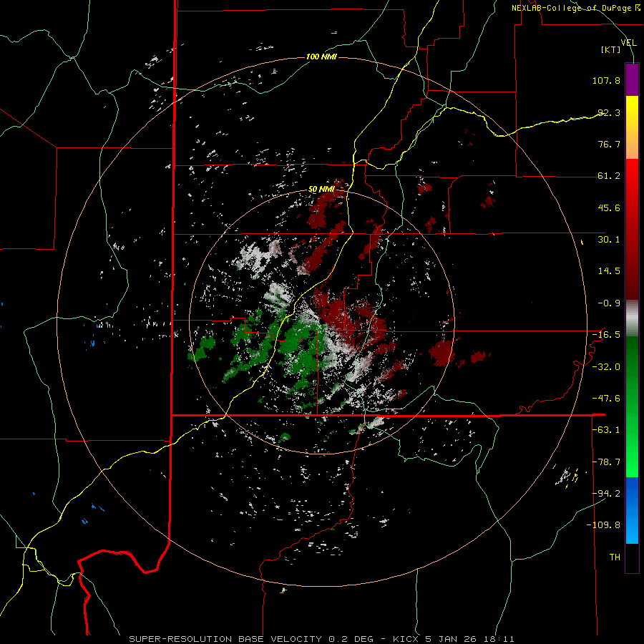This screenshot has width=644, height=644.
Task: Pick the gray segment of the color bar
Action: (632, 318)
